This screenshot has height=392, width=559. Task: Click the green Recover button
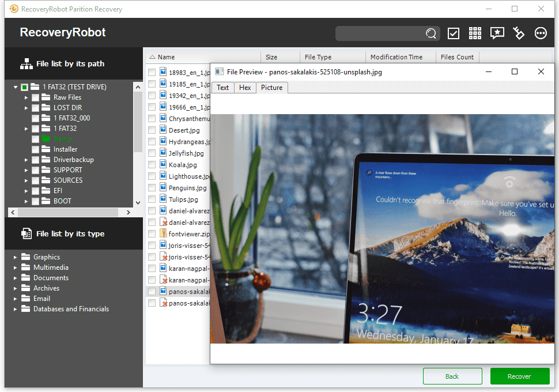tap(519, 376)
